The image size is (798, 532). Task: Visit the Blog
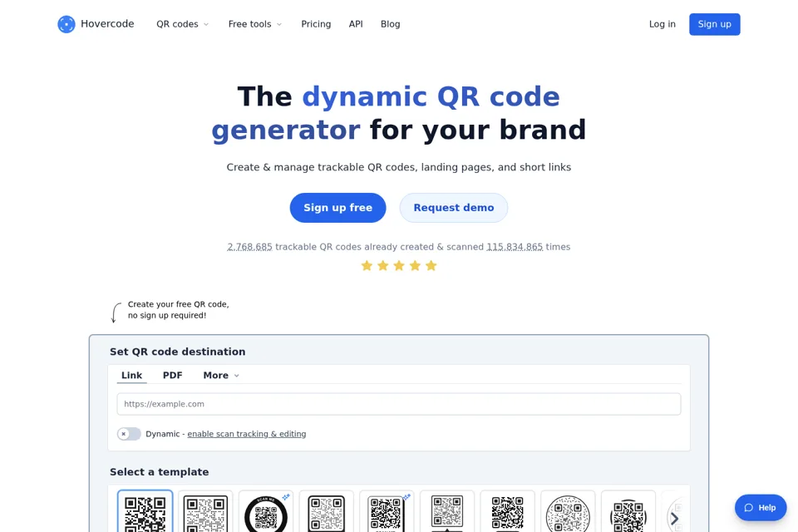[391, 24]
